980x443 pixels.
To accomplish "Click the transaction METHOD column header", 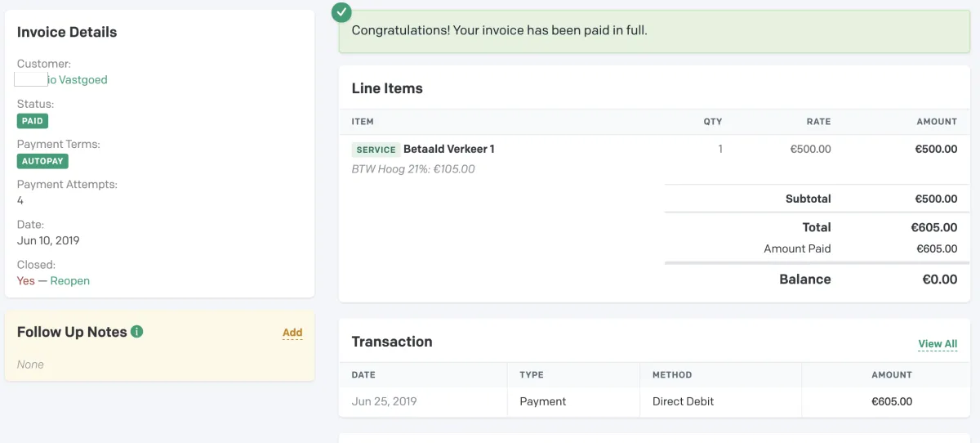I will tap(672, 375).
